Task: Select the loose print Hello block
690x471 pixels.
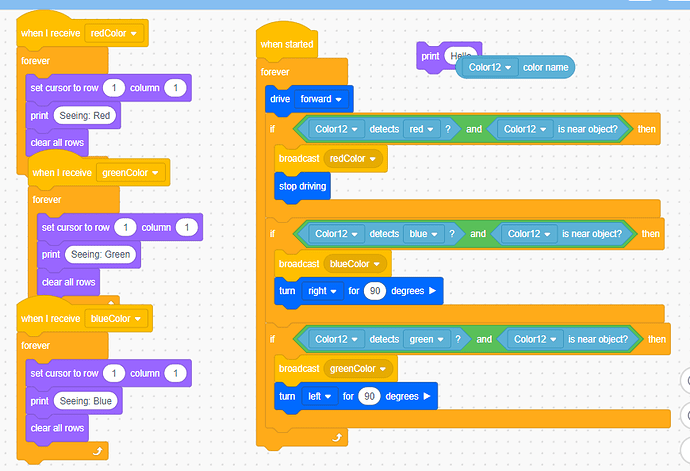Action: [x=429, y=57]
